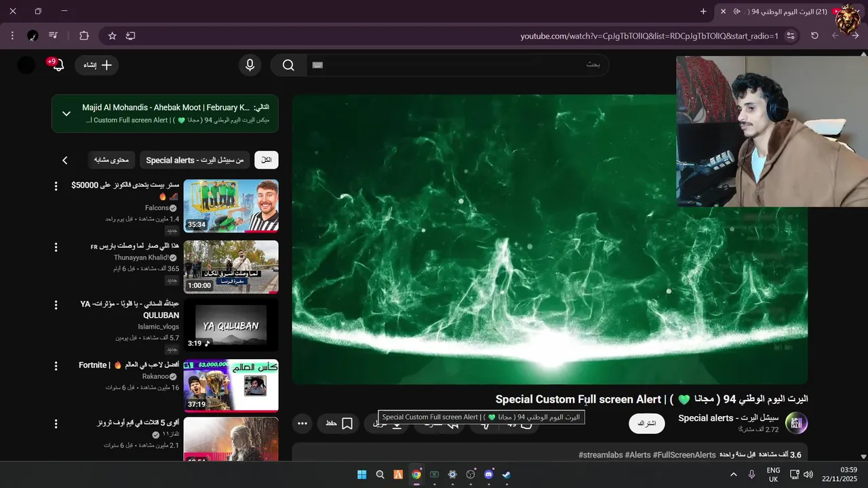Open OBS Studio from the taskbar

(x=471, y=474)
